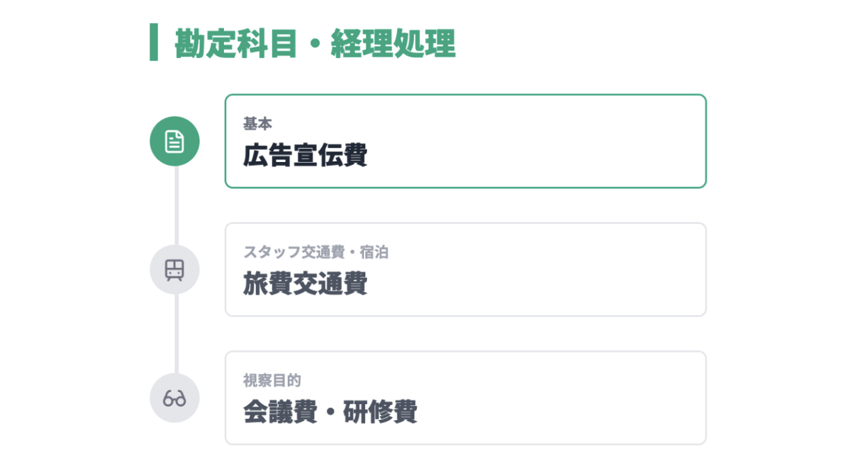Click 勘定科目 in the page heading

coord(235,44)
